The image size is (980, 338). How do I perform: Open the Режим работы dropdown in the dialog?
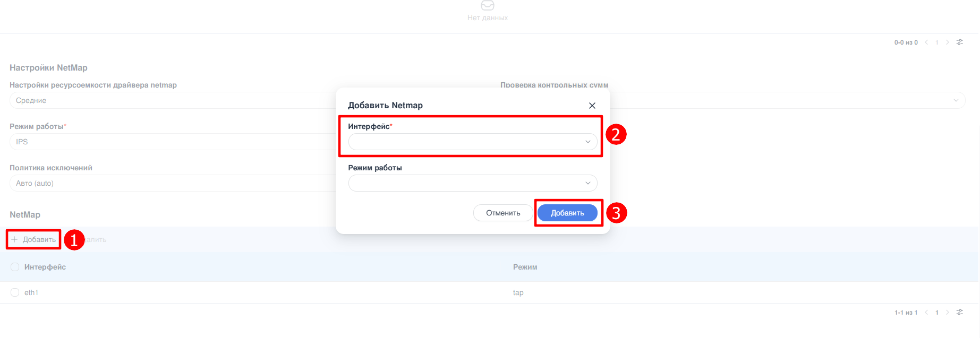point(472,183)
